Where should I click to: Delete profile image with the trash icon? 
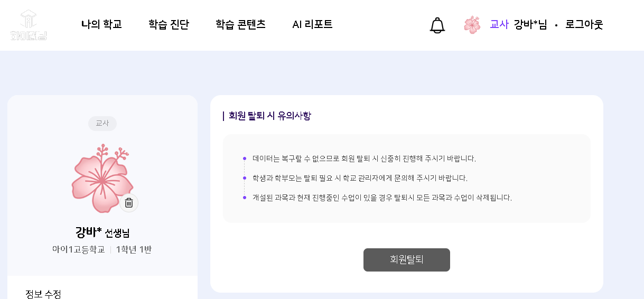tap(129, 203)
